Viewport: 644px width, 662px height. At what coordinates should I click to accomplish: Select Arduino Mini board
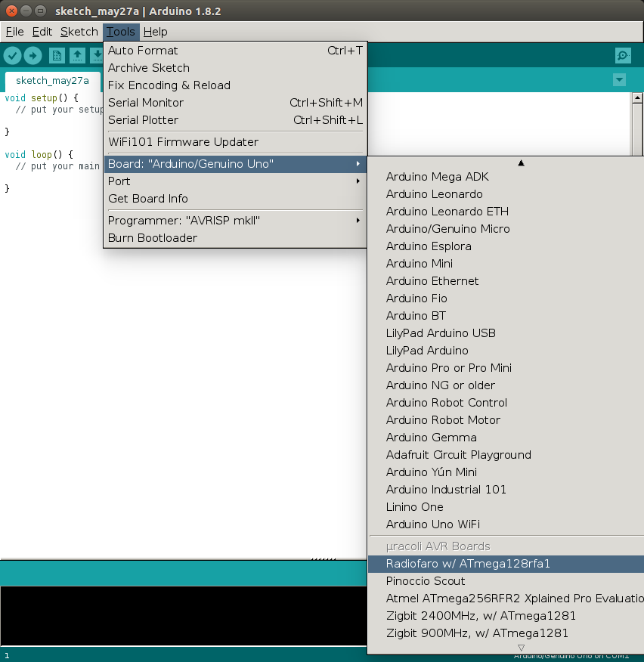click(506, 264)
